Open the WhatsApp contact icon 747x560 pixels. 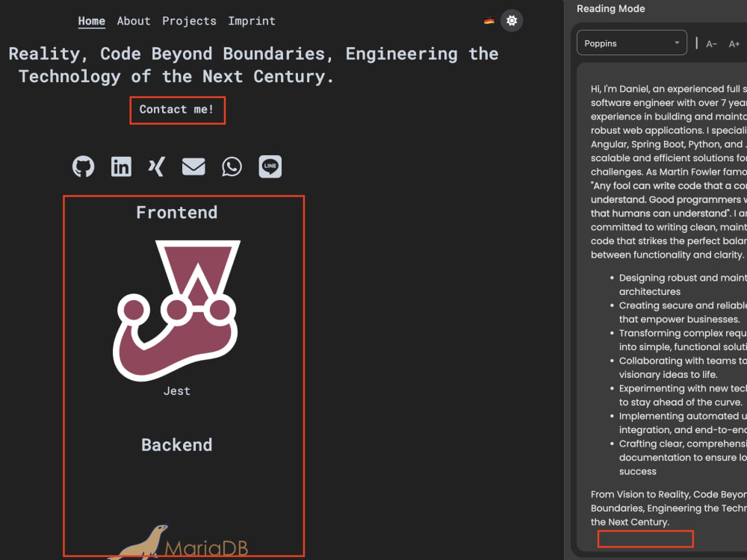click(232, 167)
